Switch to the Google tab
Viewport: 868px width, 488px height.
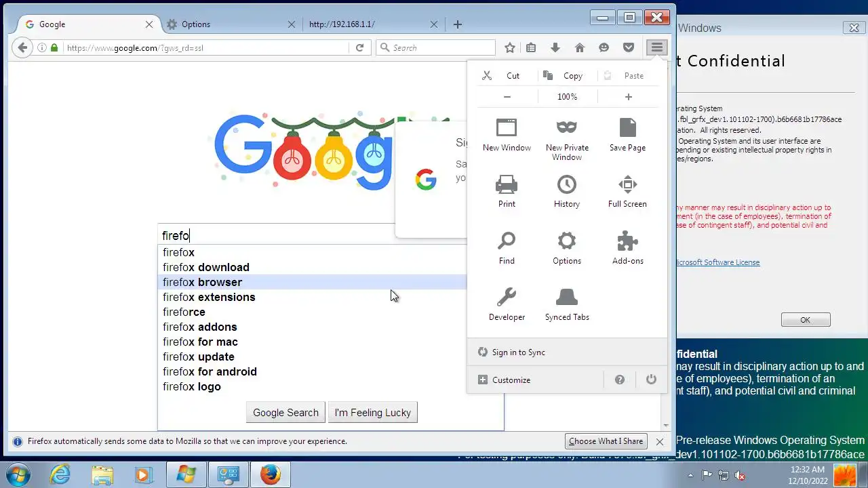[x=85, y=24]
